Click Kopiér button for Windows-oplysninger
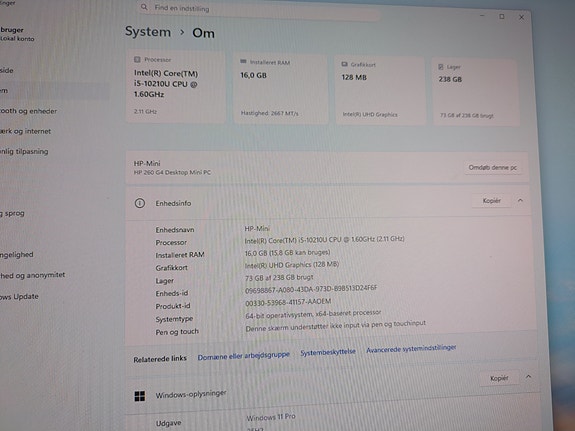Viewport: 575px width, 431px height. coord(499,378)
